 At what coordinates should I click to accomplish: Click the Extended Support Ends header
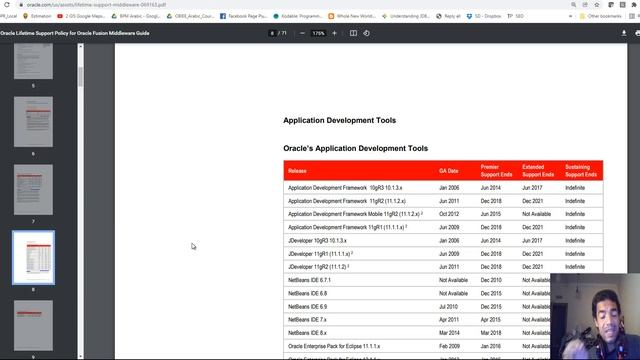[x=538, y=171]
